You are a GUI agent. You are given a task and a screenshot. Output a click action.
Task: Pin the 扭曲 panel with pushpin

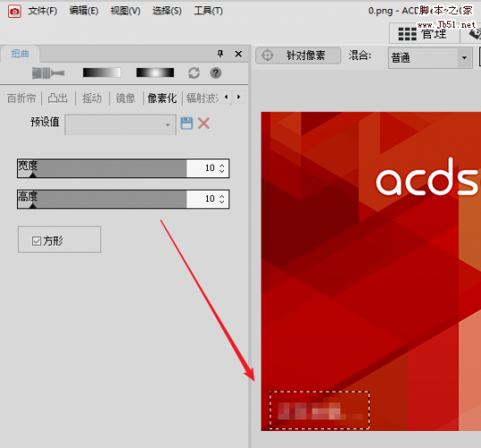220,54
